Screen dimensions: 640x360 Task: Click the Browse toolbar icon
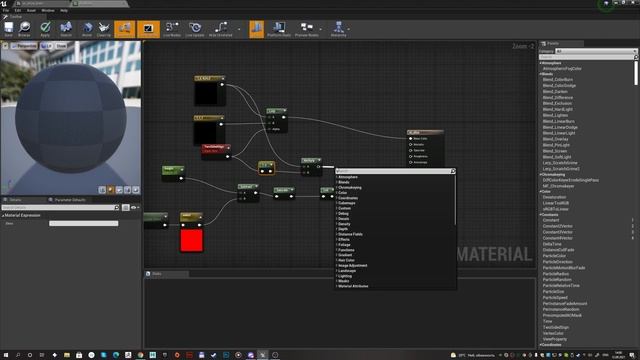24,29
